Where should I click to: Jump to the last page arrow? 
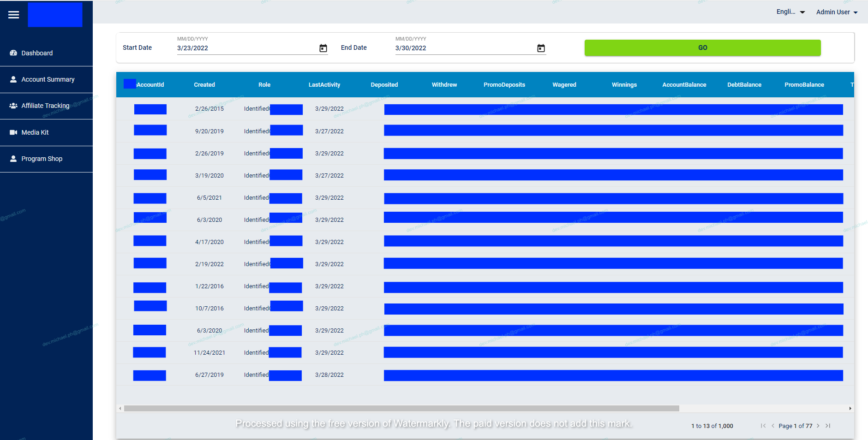pyautogui.click(x=828, y=426)
